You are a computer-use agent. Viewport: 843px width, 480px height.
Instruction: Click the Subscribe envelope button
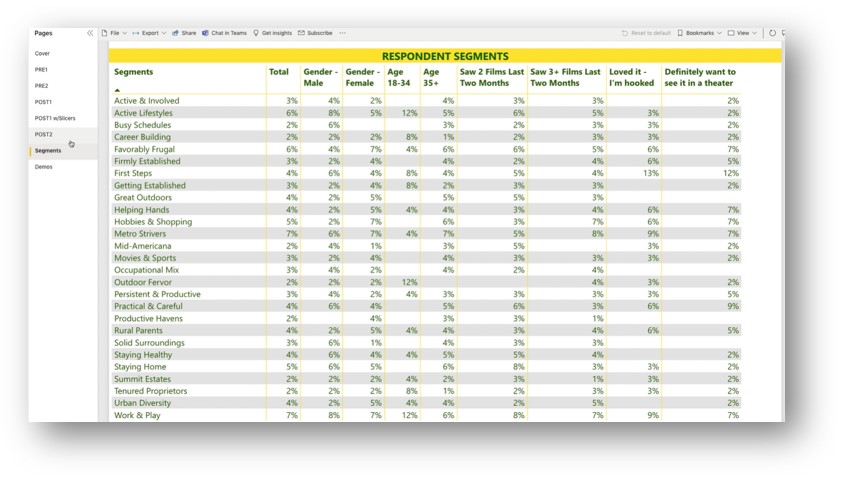(x=315, y=33)
